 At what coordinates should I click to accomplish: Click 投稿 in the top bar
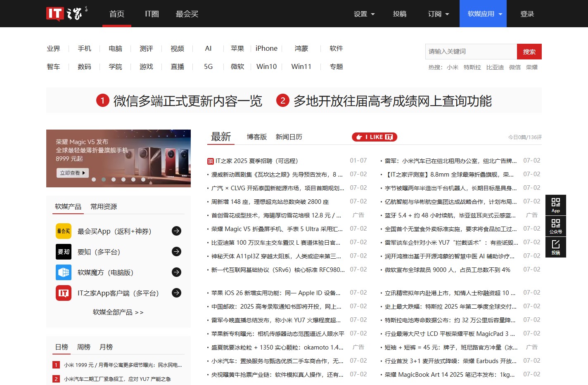pyautogui.click(x=400, y=14)
